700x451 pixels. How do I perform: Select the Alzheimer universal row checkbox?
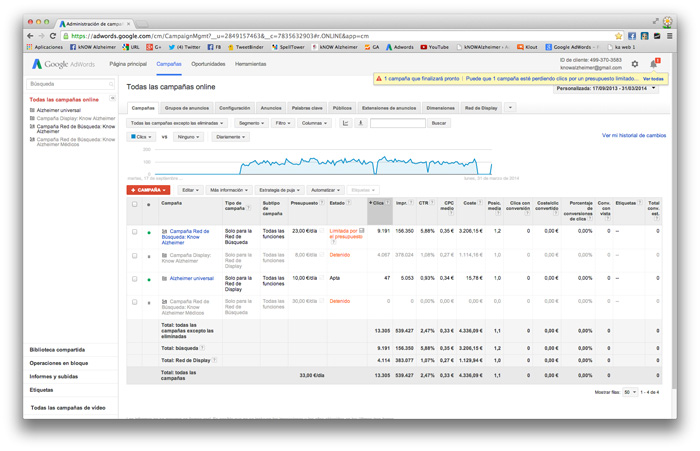click(134, 279)
